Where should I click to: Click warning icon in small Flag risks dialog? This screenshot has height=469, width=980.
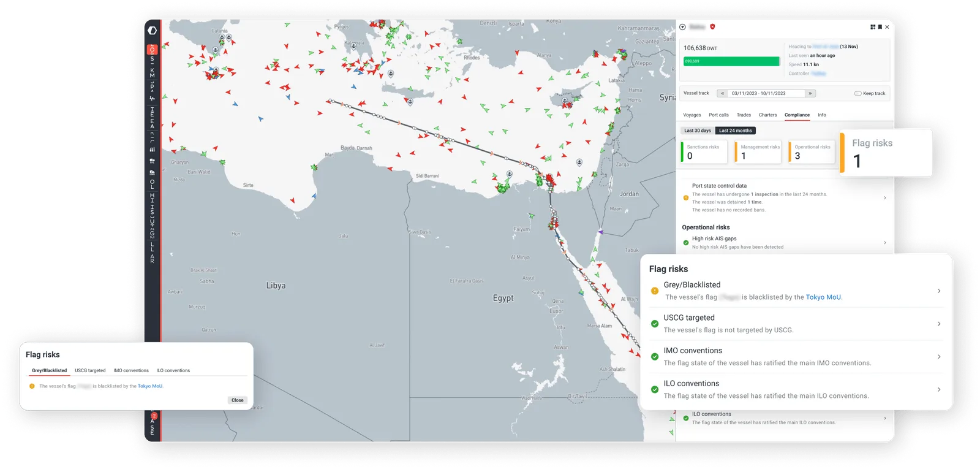32,386
